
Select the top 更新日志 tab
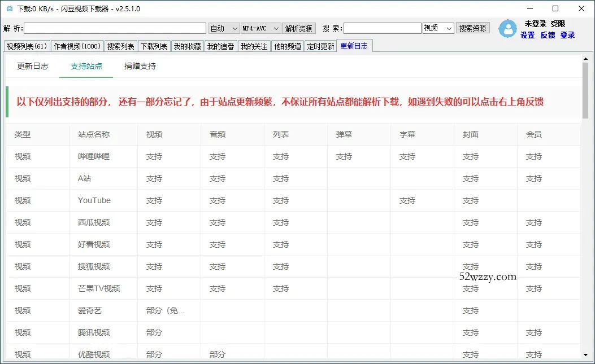click(354, 46)
